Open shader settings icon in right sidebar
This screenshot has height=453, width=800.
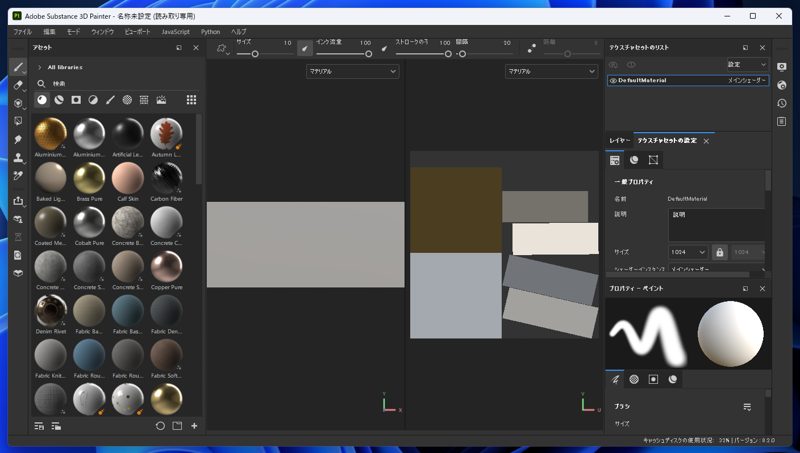click(781, 85)
